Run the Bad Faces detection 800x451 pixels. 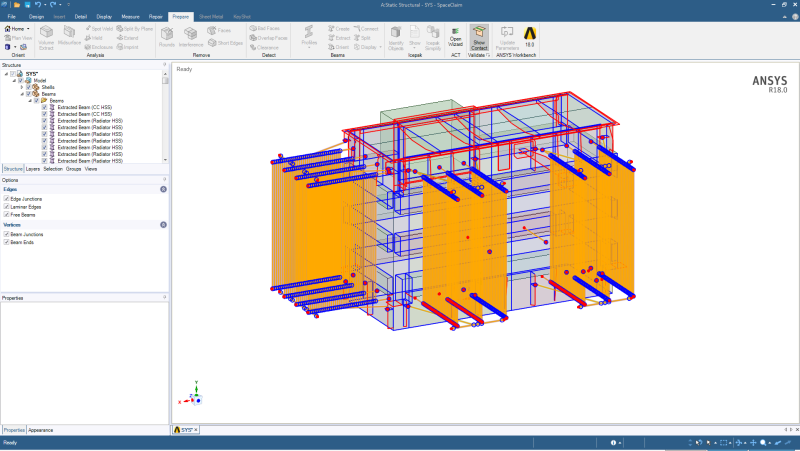(265, 29)
